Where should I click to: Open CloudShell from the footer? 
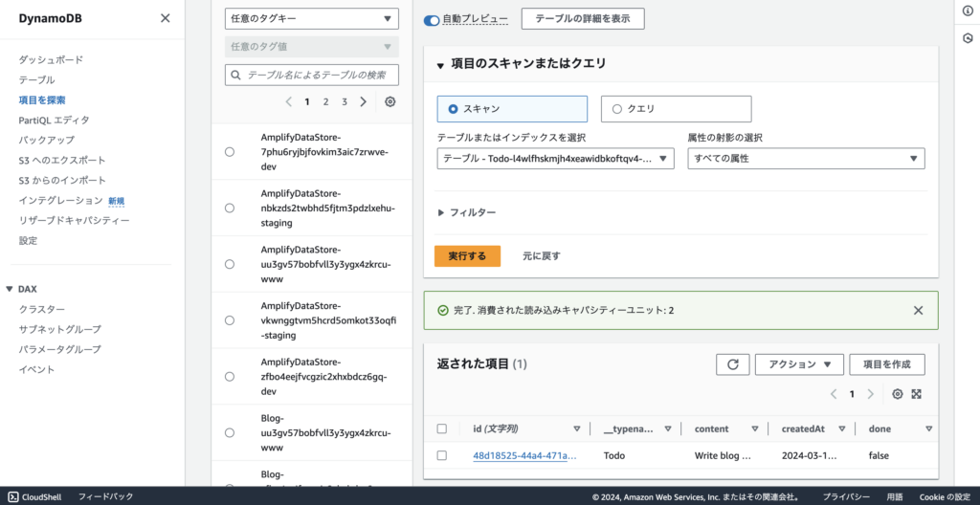click(x=35, y=497)
